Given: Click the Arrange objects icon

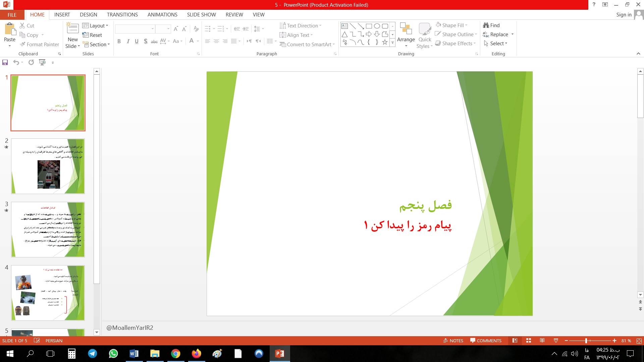Looking at the screenshot, I should point(406,29).
